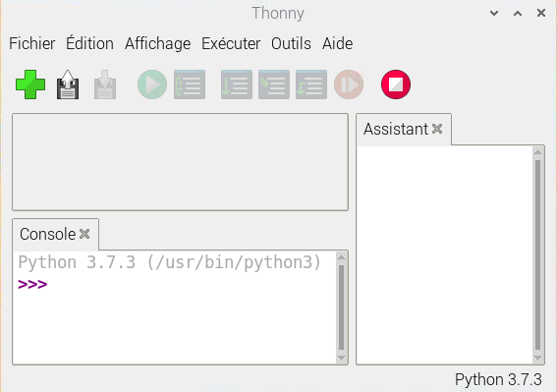This screenshot has height=392, width=557.
Task: Click the console scrollbar up arrow
Action: [342, 257]
